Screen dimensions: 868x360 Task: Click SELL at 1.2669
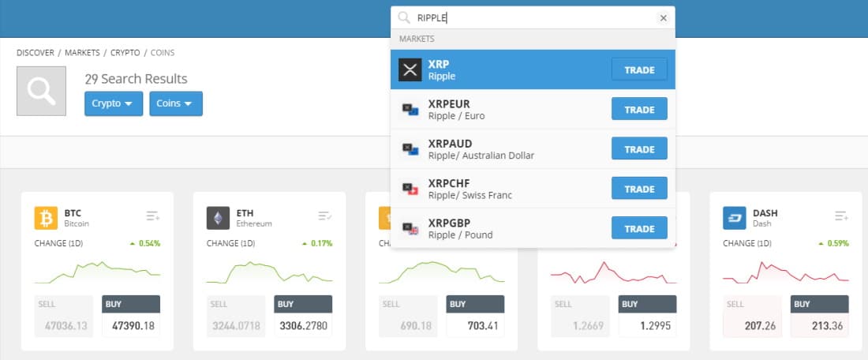(580, 317)
